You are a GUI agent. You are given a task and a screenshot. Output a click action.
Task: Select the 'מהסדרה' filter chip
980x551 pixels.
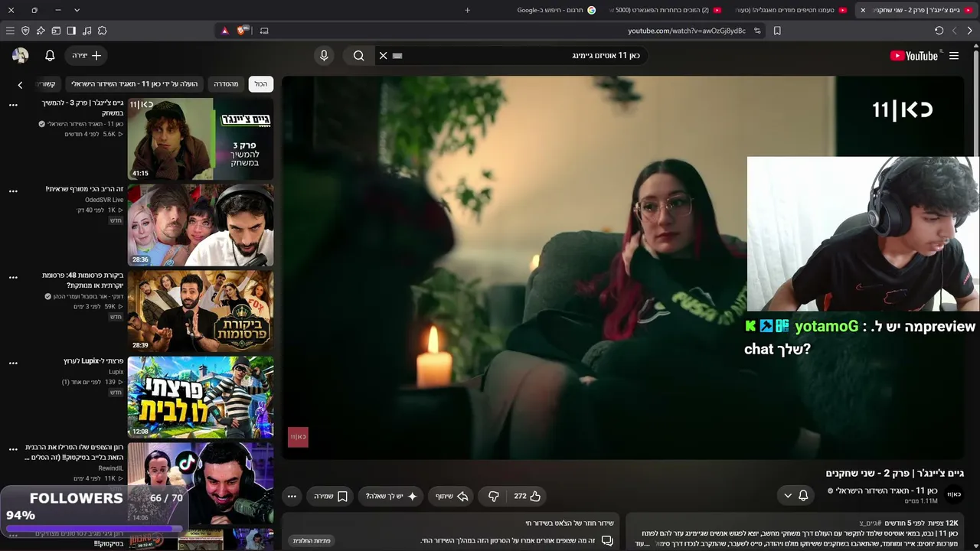click(226, 83)
